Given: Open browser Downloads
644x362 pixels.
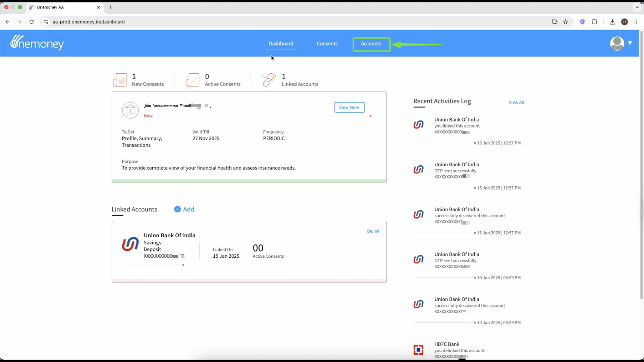Looking at the screenshot, I should coord(612,22).
